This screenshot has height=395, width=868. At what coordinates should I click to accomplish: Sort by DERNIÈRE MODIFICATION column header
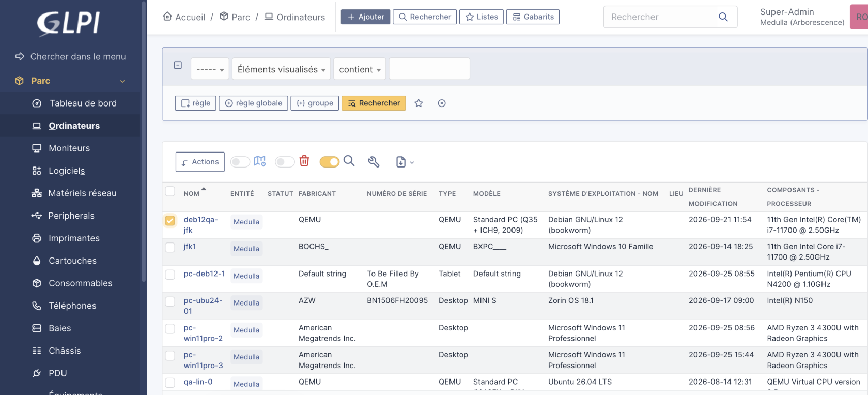[x=713, y=196]
